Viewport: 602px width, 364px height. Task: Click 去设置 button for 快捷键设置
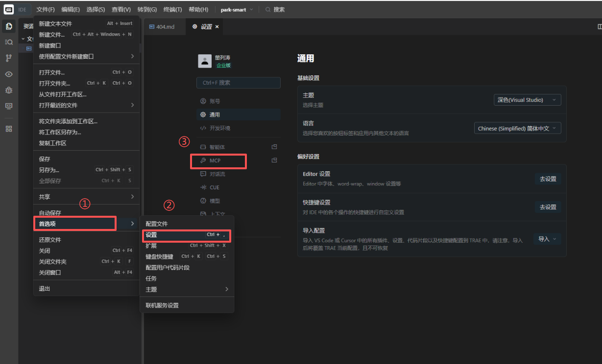pyautogui.click(x=548, y=207)
